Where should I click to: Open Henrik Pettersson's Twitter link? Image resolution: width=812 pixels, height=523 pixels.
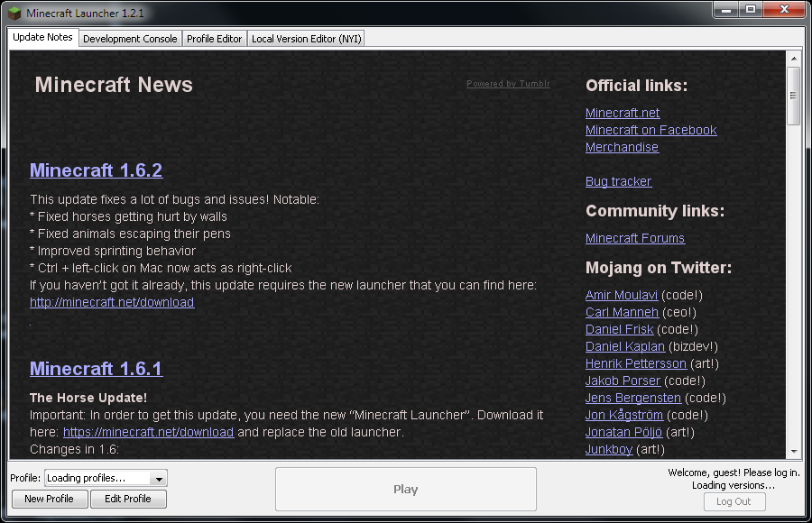(x=636, y=363)
